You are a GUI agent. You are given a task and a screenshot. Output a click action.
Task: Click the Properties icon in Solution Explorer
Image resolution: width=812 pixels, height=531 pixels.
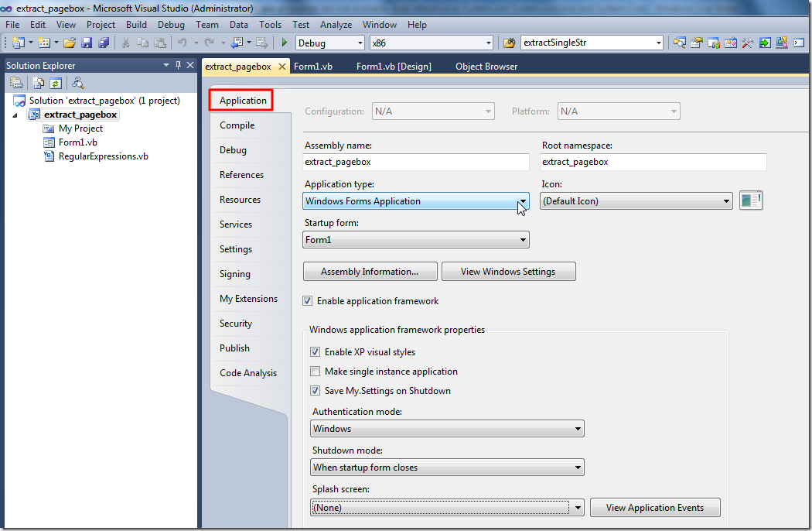click(x=16, y=83)
